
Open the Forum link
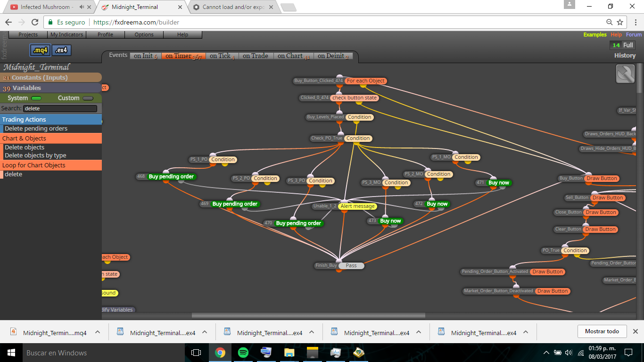(634, 34)
